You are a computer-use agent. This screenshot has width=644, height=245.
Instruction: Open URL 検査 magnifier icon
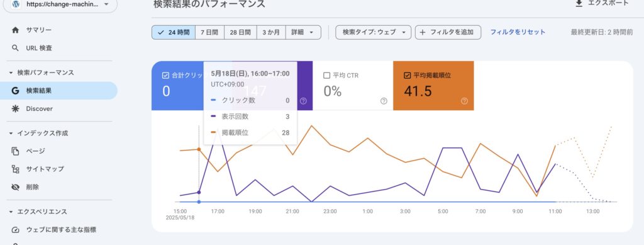15,48
